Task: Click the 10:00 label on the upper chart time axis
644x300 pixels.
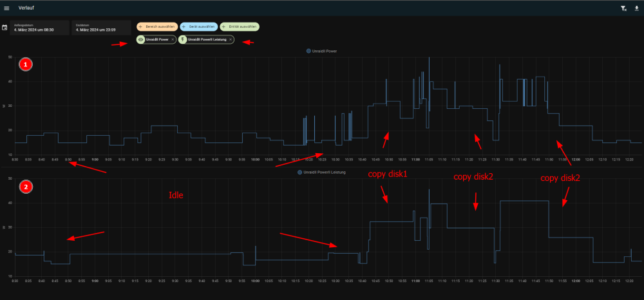Action: (x=255, y=159)
